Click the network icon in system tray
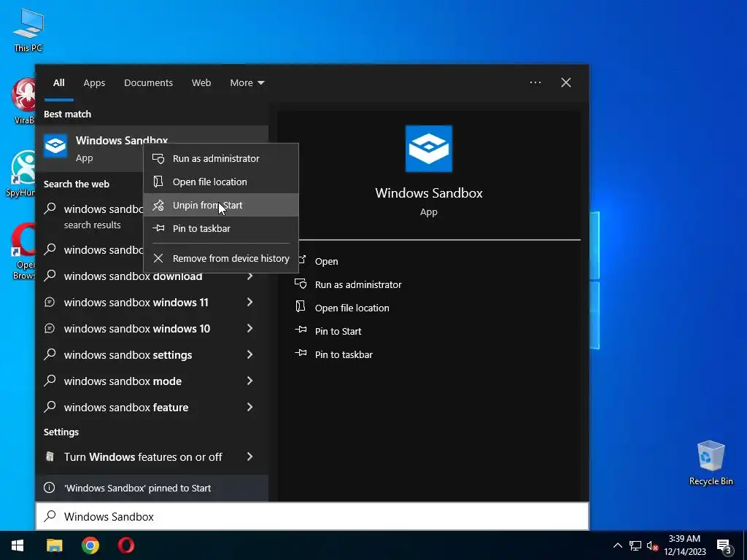747x560 pixels. coord(635,545)
